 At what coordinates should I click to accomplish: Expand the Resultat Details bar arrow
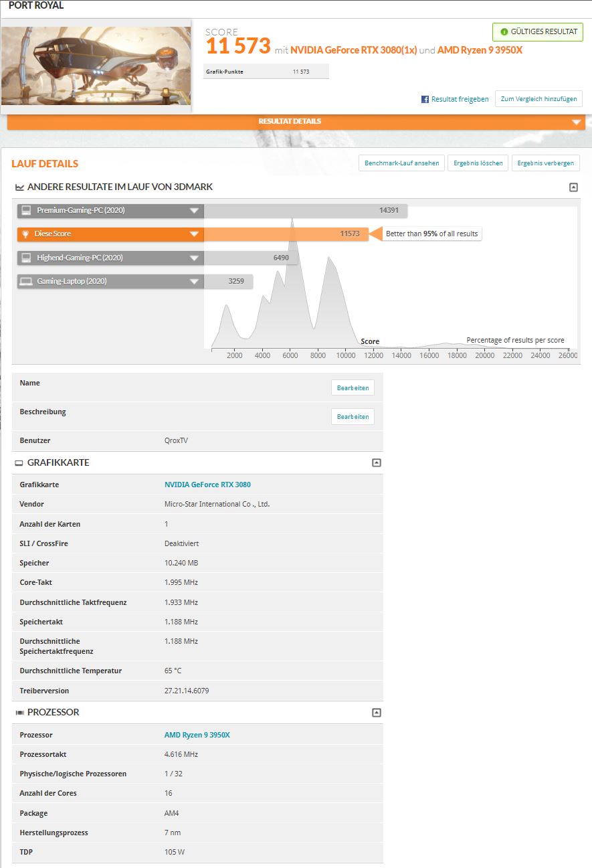coord(576,122)
